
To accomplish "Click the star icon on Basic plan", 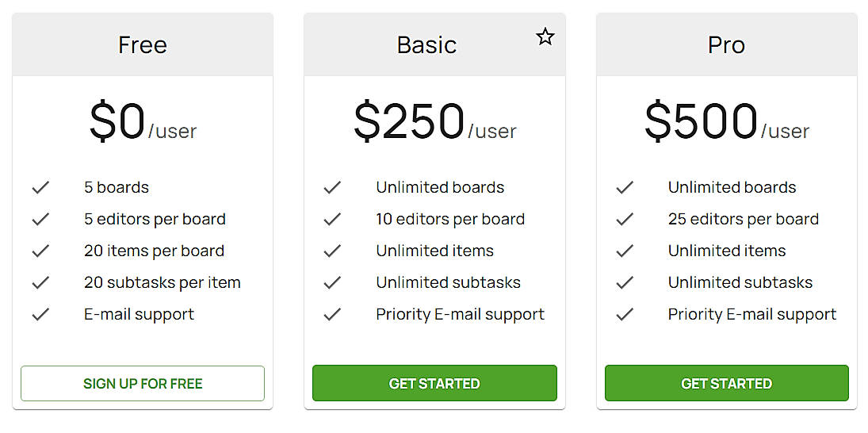I will pos(545,36).
